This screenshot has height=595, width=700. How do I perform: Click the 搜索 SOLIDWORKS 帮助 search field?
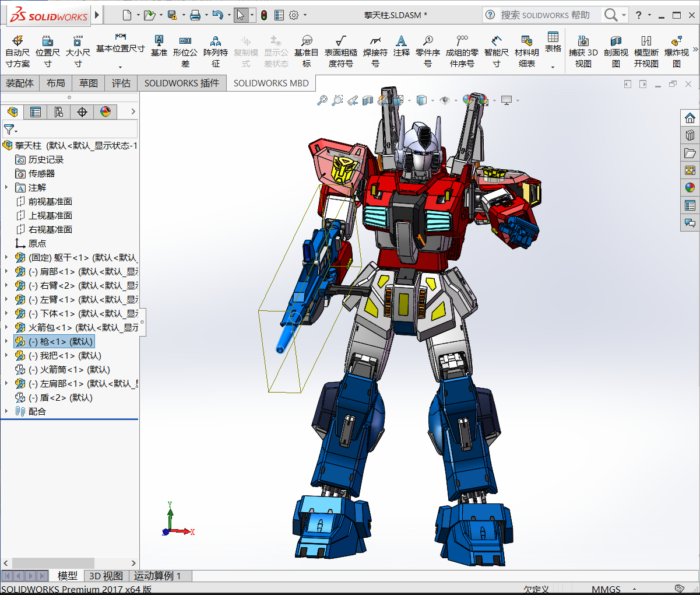[550, 15]
